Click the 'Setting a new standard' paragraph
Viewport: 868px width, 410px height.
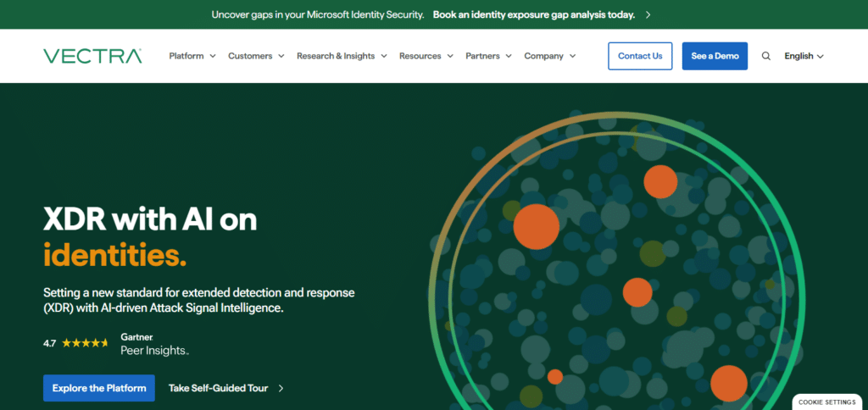point(198,301)
